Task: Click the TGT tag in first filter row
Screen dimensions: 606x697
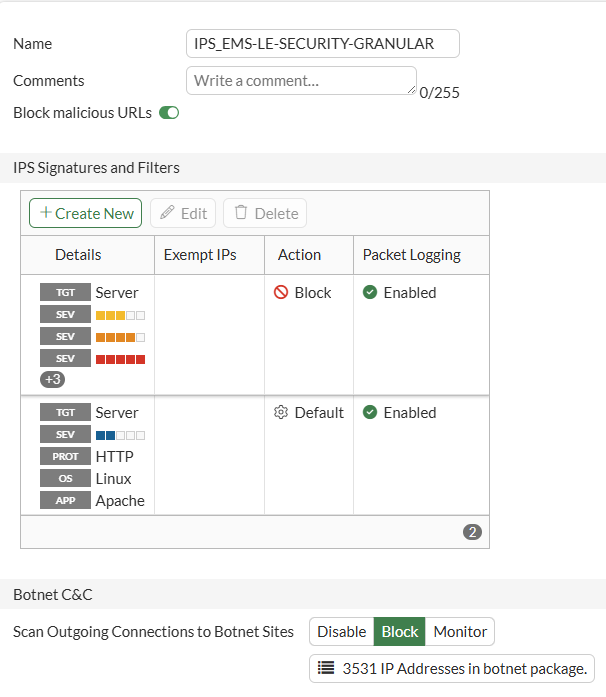Action: (65, 292)
